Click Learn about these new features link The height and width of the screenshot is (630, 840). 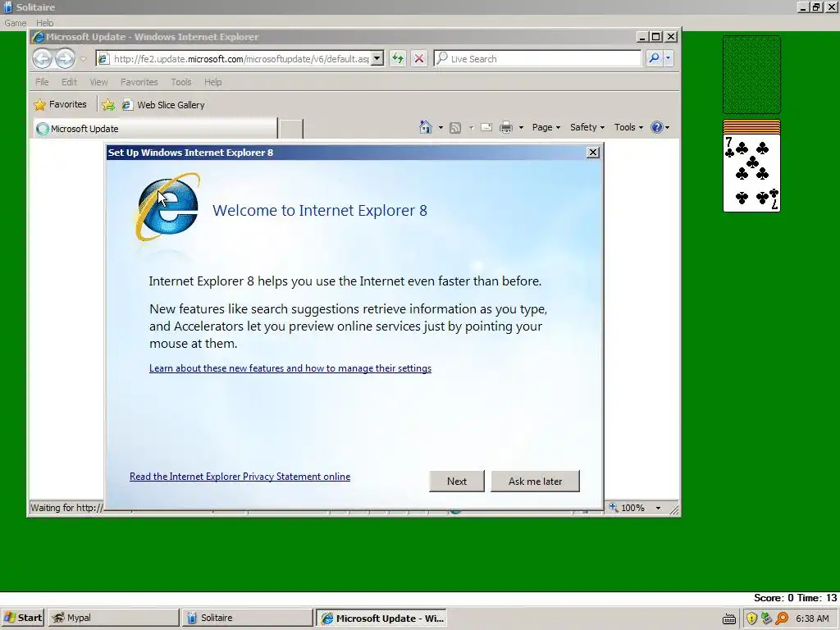pyautogui.click(x=290, y=368)
